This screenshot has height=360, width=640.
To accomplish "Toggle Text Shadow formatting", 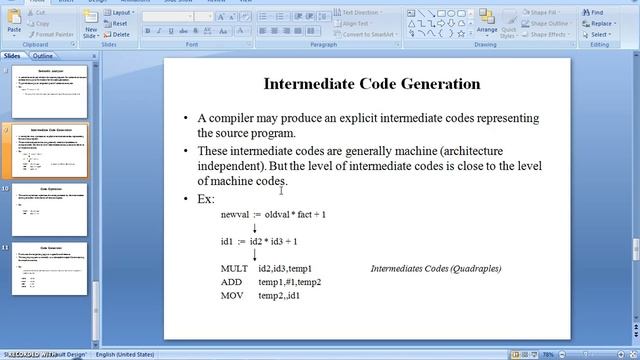I will click(x=196, y=31).
